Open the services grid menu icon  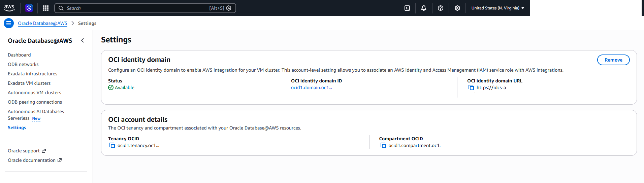coord(46,8)
